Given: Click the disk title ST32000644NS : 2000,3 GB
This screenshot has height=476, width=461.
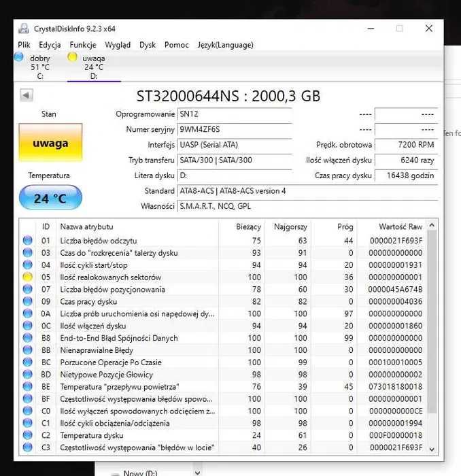Looking at the screenshot, I should (x=228, y=96).
